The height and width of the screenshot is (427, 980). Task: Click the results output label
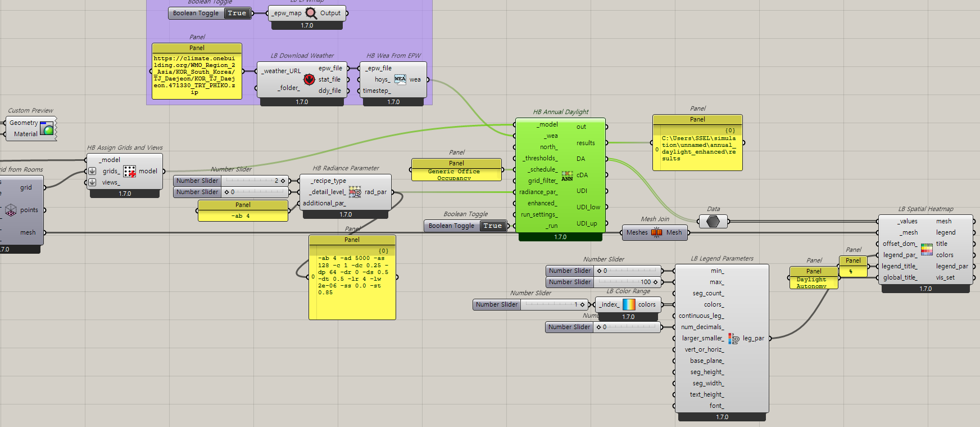coord(586,143)
